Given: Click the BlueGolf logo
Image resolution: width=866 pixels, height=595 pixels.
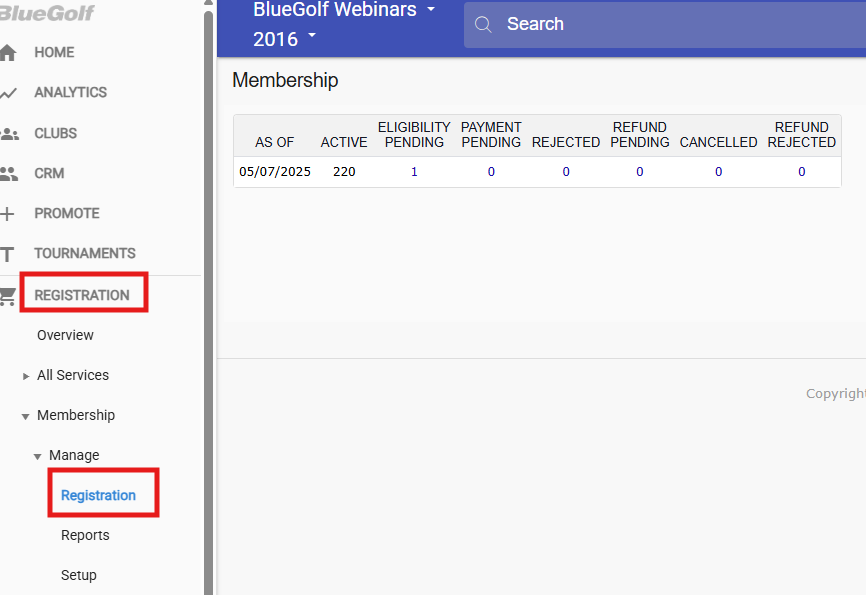Looking at the screenshot, I should [47, 12].
